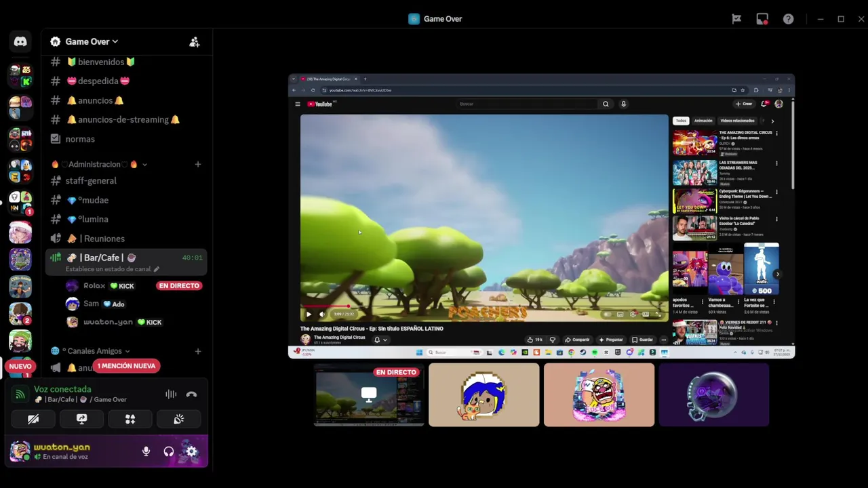This screenshot has height=488, width=868.
Task: Jump to 1 MENCIÓN NUEVA
Action: point(126,366)
